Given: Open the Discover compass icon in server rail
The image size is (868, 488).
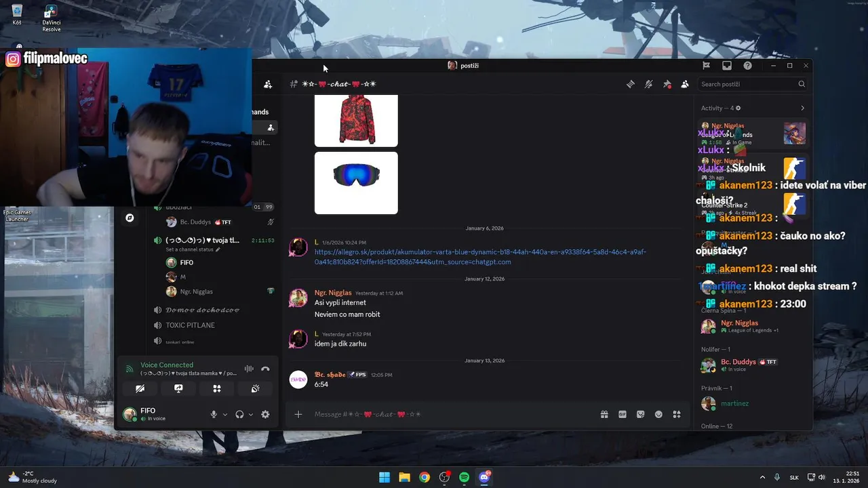Looking at the screenshot, I should tap(130, 218).
